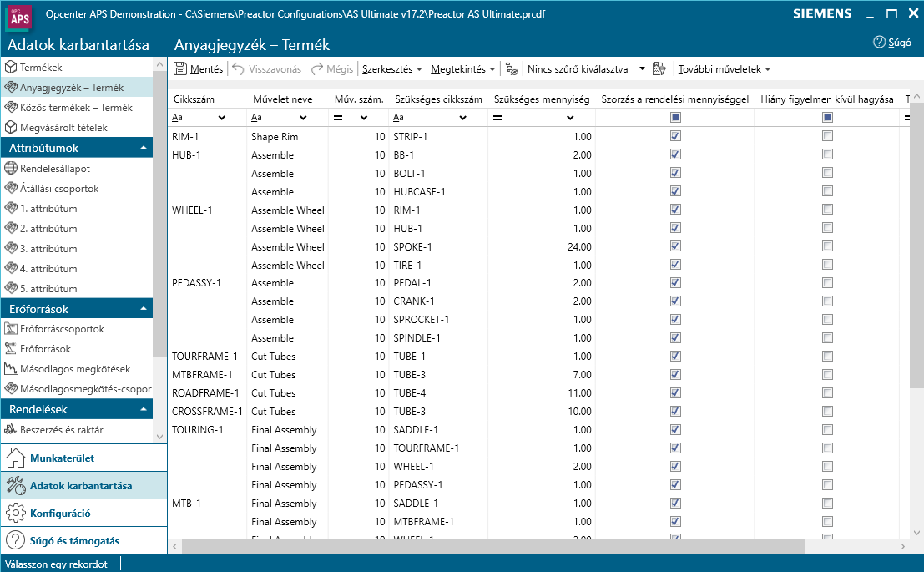Uncheck 'Szorzás a rendelési mennyiséggel' for RIM-1 row
This screenshot has height=572, width=924.
tap(676, 137)
